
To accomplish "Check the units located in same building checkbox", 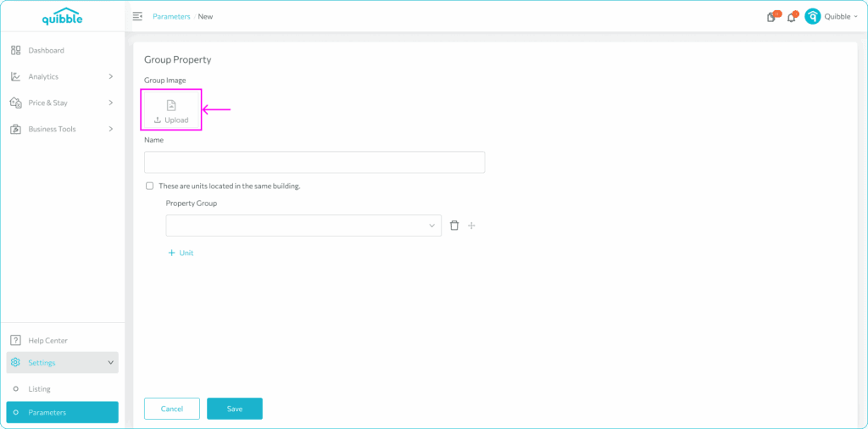I will 149,186.
